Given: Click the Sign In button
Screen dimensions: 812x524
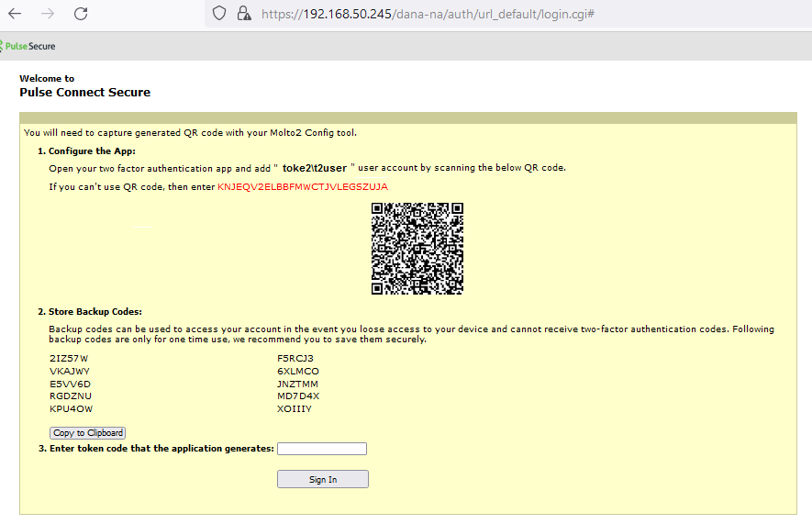Looking at the screenshot, I should (323, 479).
